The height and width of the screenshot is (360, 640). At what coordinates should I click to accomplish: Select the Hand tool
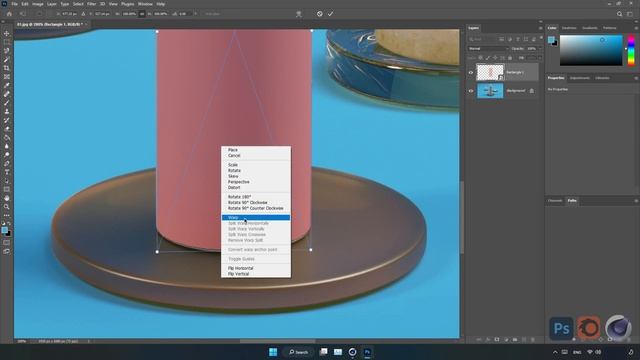(7, 198)
